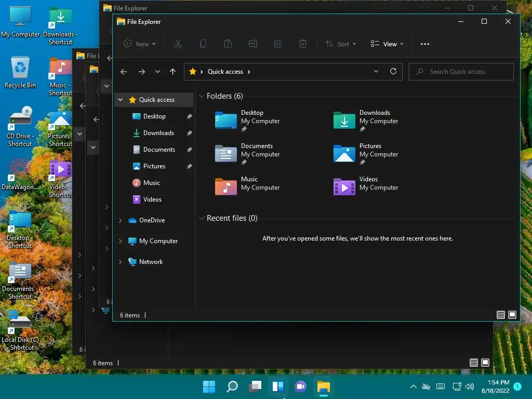Click the Share icon in toolbar
Screen dimensions: 532x399
tap(278, 44)
